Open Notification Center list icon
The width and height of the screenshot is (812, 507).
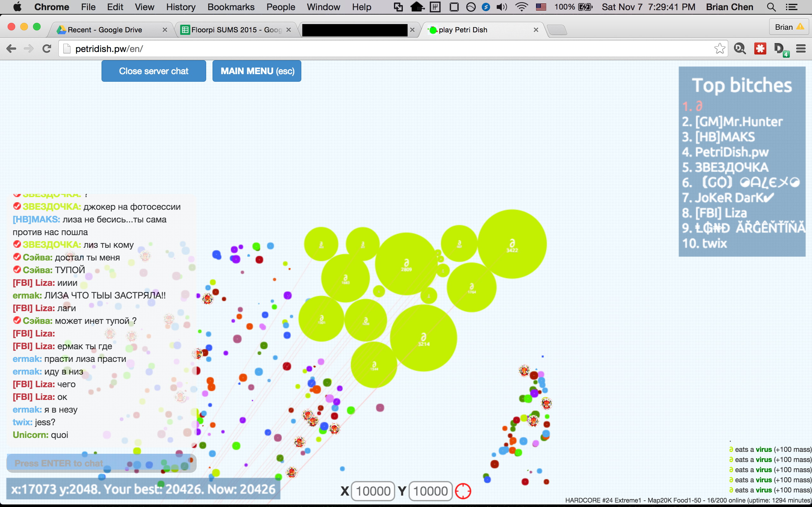click(x=791, y=7)
